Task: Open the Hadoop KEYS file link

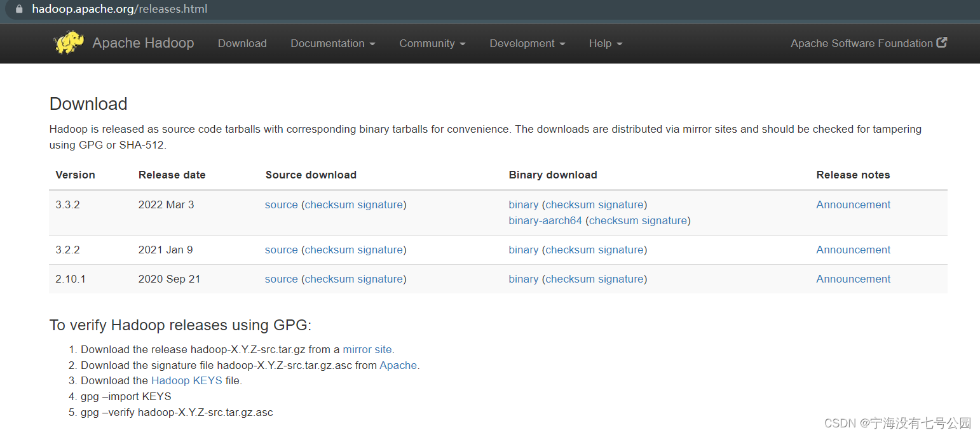Action: [x=187, y=380]
